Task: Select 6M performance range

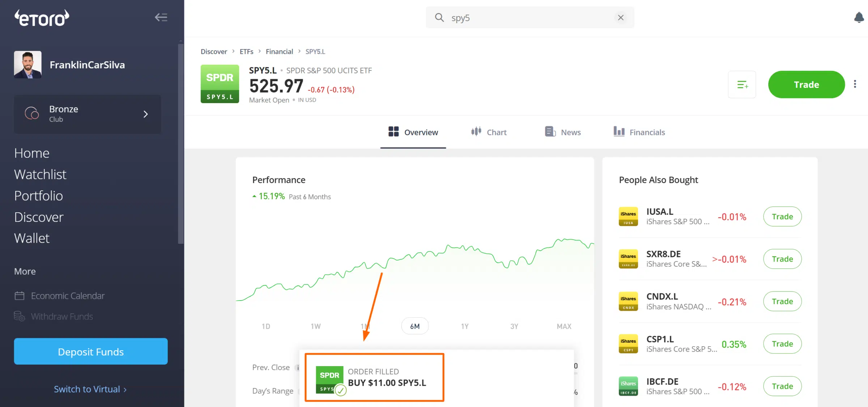Action: (x=415, y=326)
